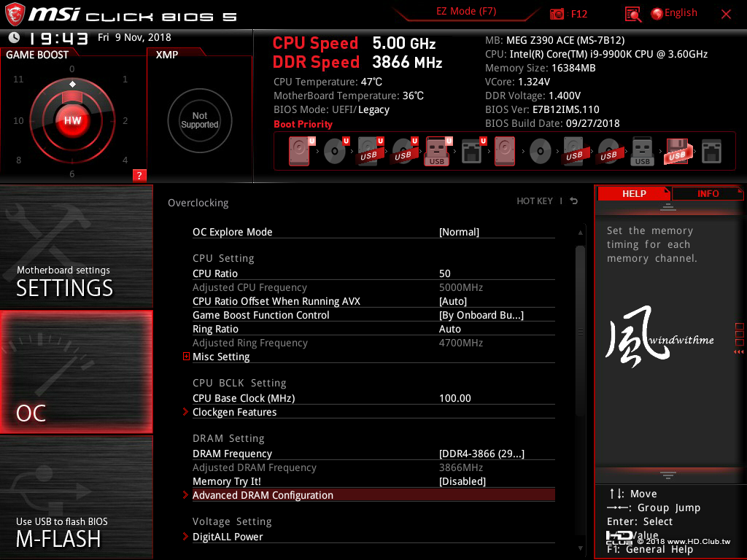Open the BIOS search magnifier icon
The width and height of the screenshot is (747, 560).
click(x=632, y=15)
